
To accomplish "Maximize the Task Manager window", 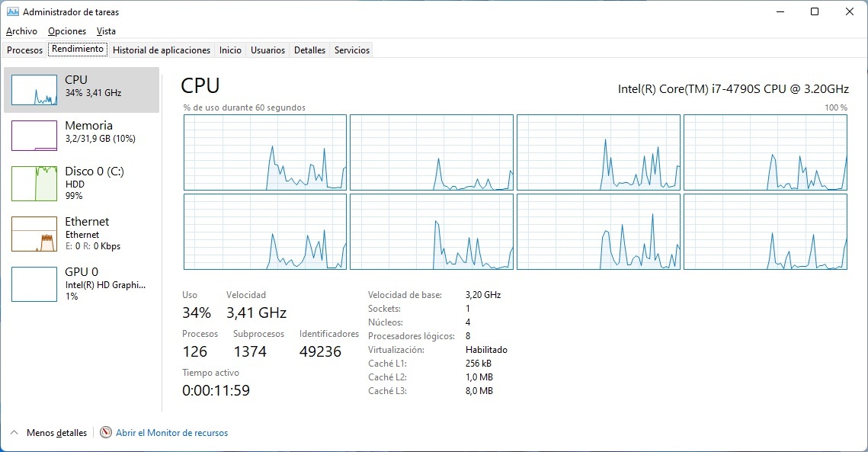I will click(x=815, y=12).
